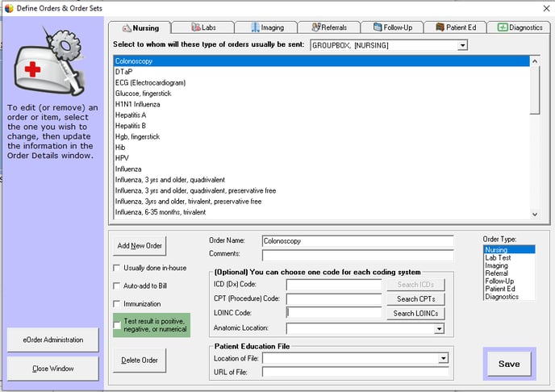Expand the Anatomic Location dropdown
555x392 pixels.
click(x=439, y=328)
